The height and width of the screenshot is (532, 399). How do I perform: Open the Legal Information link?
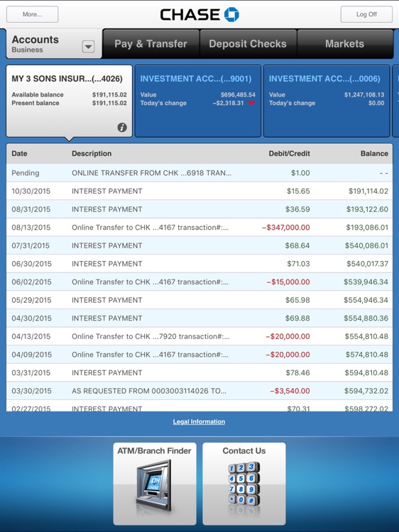coord(199,422)
